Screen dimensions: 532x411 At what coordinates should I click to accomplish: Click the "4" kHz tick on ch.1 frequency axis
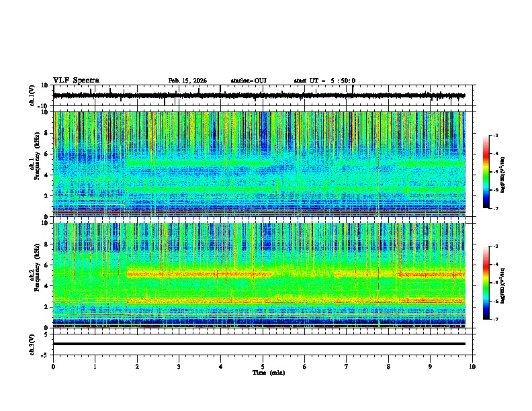[x=47, y=175]
